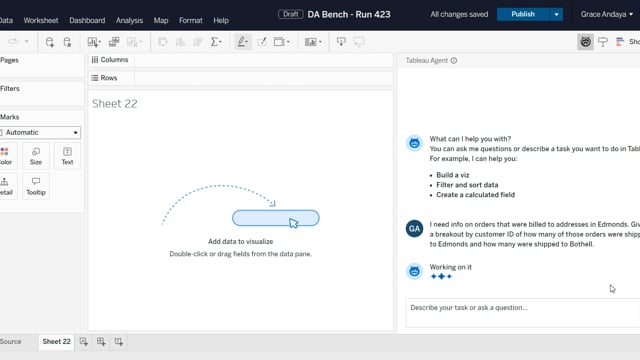Click the Filter and sort data bullet

[467, 185]
